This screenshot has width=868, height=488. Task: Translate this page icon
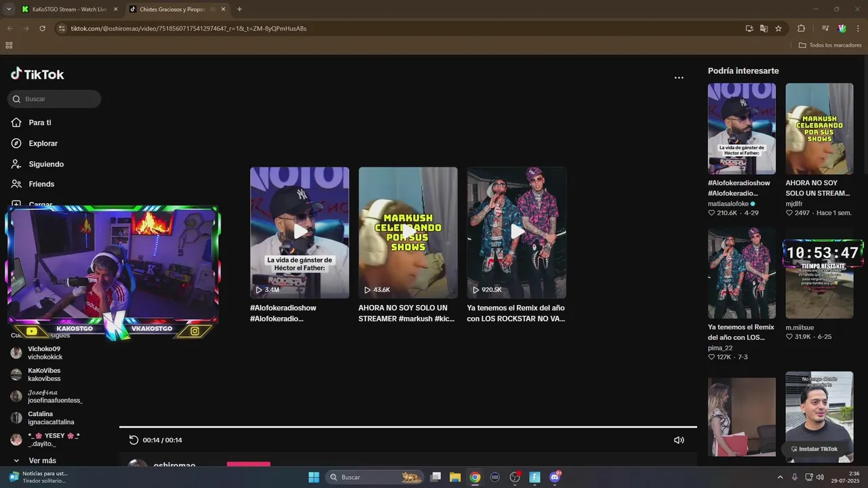click(764, 28)
